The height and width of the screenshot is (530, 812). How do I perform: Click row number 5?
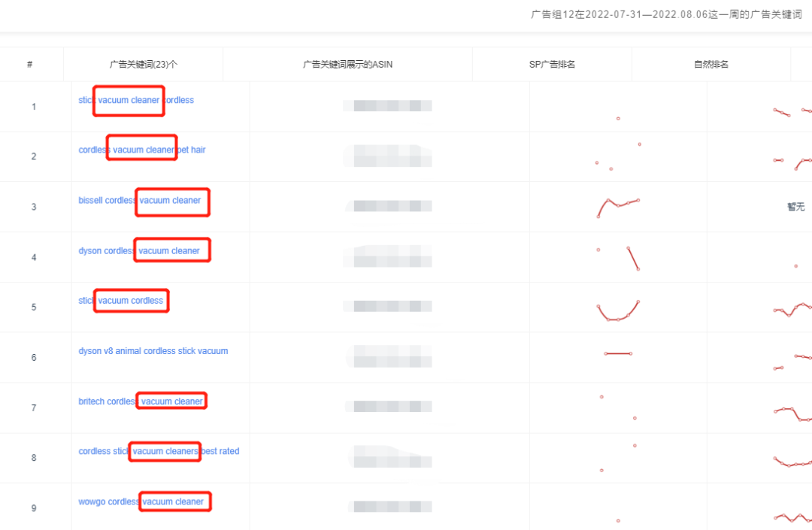[x=34, y=307]
